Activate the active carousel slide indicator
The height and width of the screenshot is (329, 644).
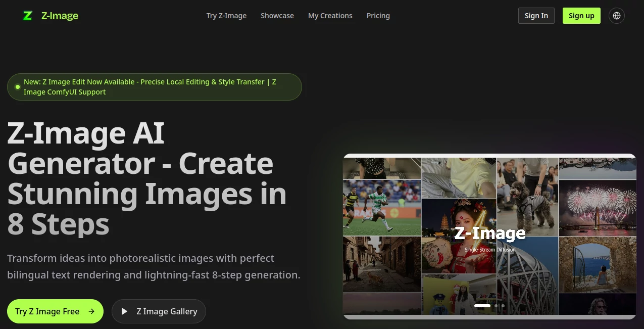pos(482,305)
